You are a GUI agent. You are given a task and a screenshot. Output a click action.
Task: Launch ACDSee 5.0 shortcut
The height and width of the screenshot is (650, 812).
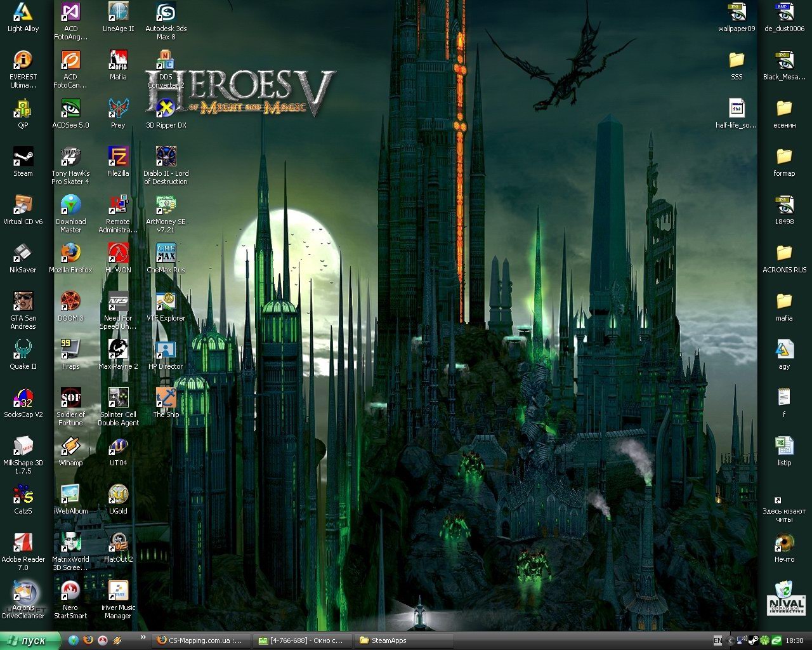point(70,109)
